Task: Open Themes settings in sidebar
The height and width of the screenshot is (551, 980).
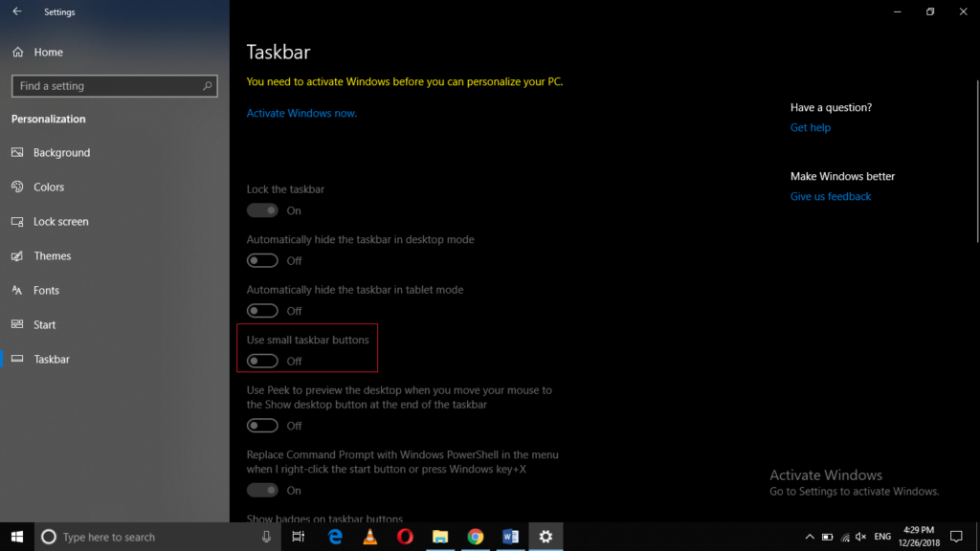Action: [51, 255]
